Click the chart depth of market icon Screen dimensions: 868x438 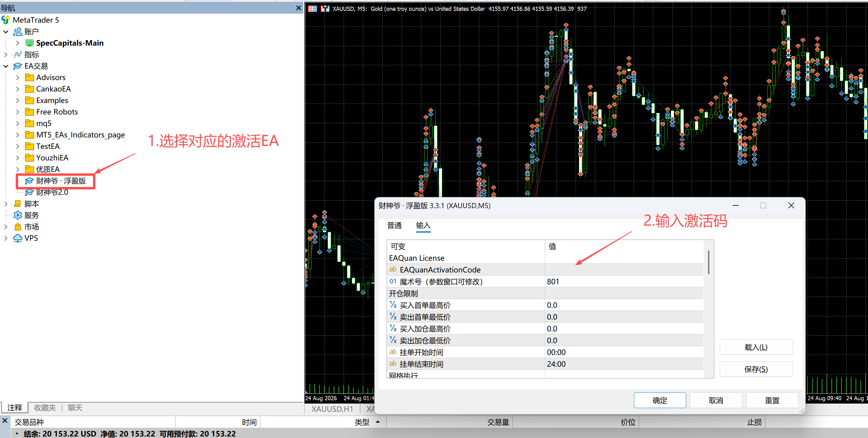[325, 9]
